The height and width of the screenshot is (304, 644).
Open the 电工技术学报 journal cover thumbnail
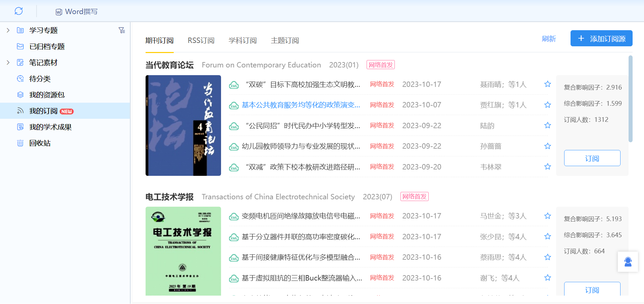[183, 251]
